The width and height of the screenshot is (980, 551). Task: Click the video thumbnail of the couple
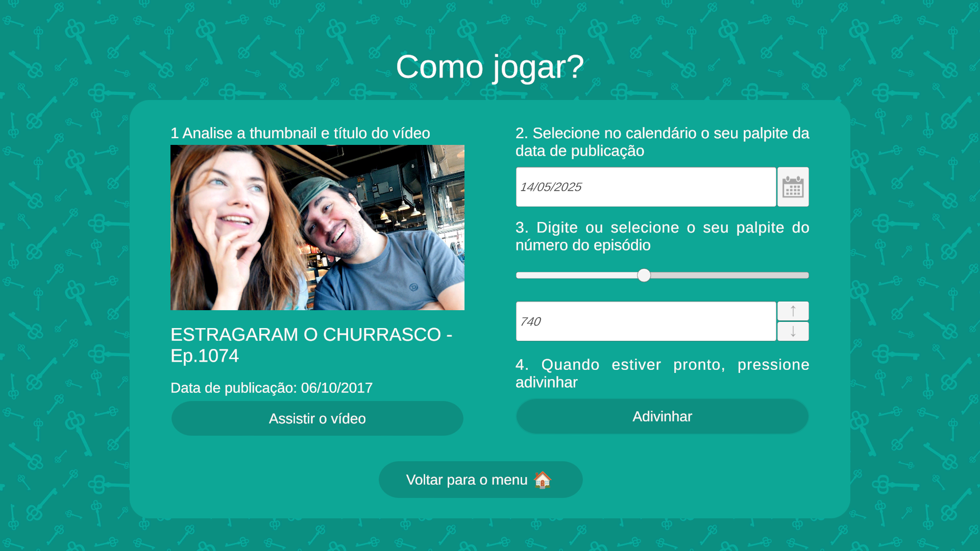(x=317, y=228)
